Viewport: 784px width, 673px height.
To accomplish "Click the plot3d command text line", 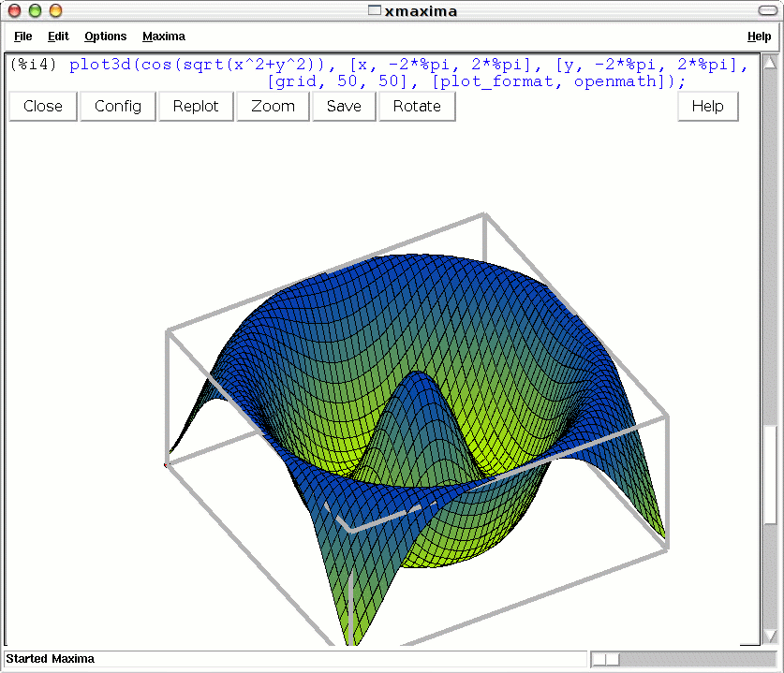I will click(x=375, y=66).
